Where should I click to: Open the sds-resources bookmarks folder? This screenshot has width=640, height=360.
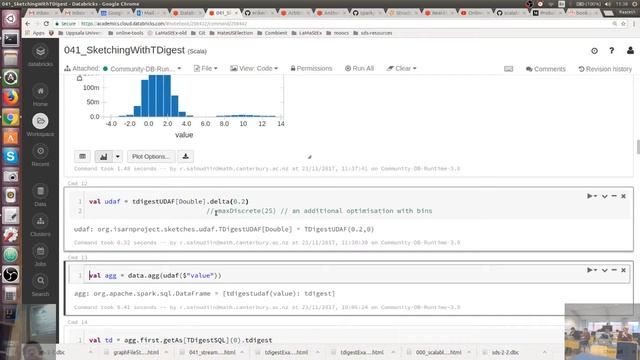373,33
